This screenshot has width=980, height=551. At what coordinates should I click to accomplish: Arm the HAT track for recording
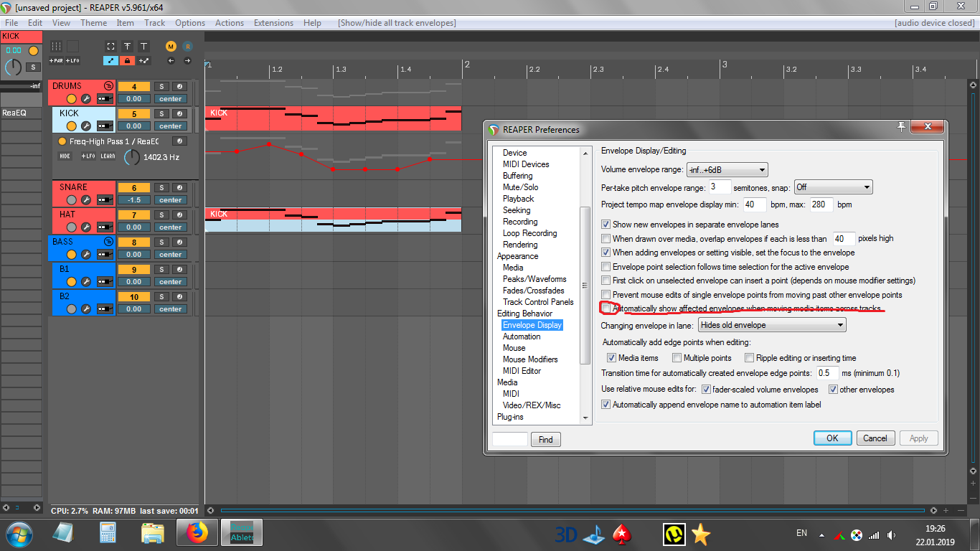click(71, 227)
